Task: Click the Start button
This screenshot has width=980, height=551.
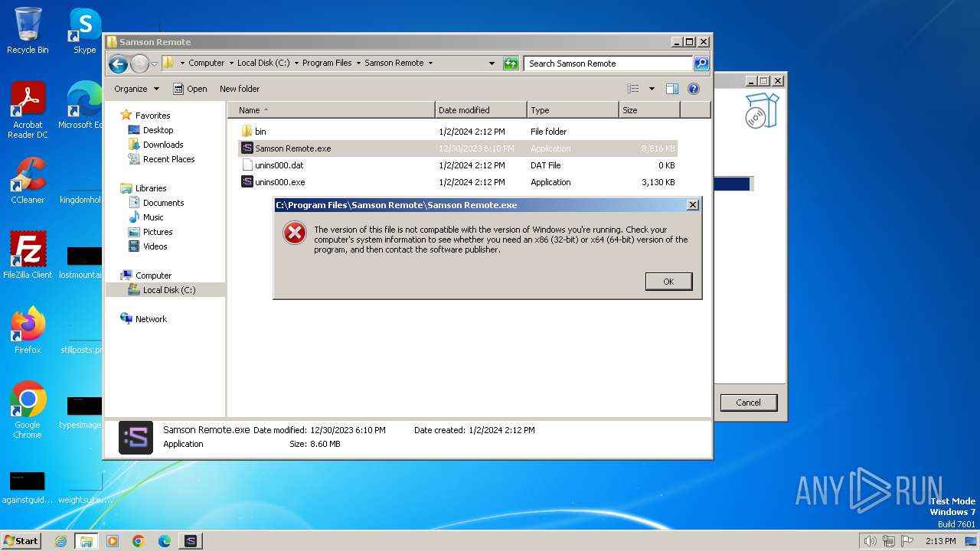Action: coord(21,540)
